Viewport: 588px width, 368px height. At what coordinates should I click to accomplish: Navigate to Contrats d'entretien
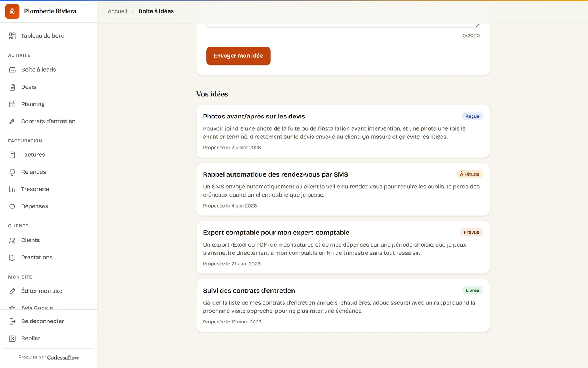pos(49,121)
